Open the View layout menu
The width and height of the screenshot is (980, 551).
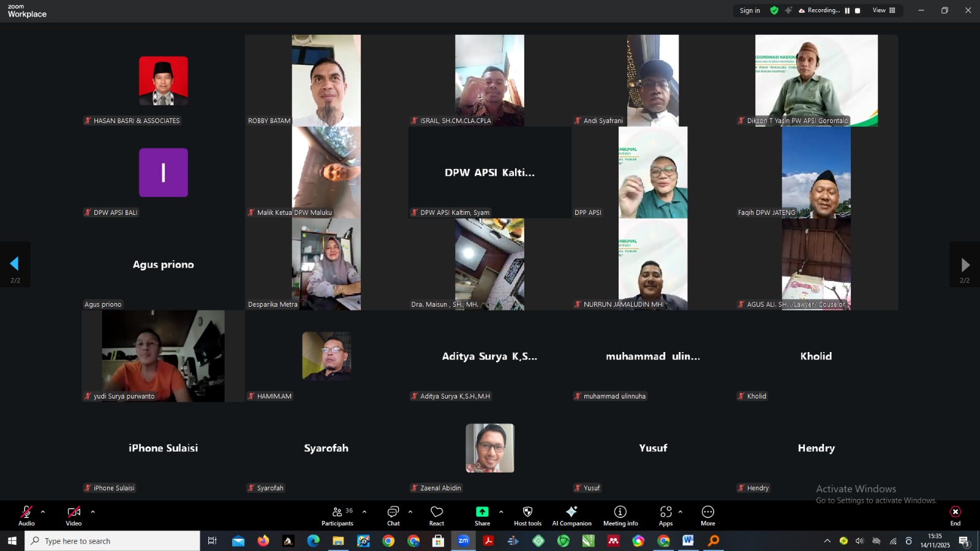884,10
